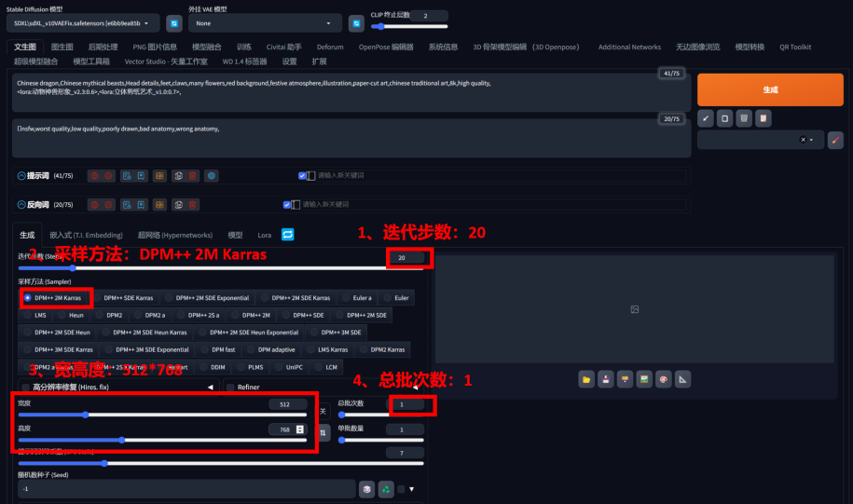Viewport: 853px width, 504px height.
Task: Select the DDIM sampler
Action: tap(213, 367)
